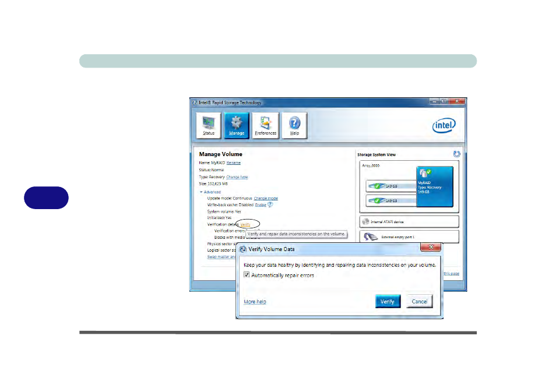The image size is (556, 392).
Task: Click the Intel logo
Action: pyautogui.click(x=444, y=125)
